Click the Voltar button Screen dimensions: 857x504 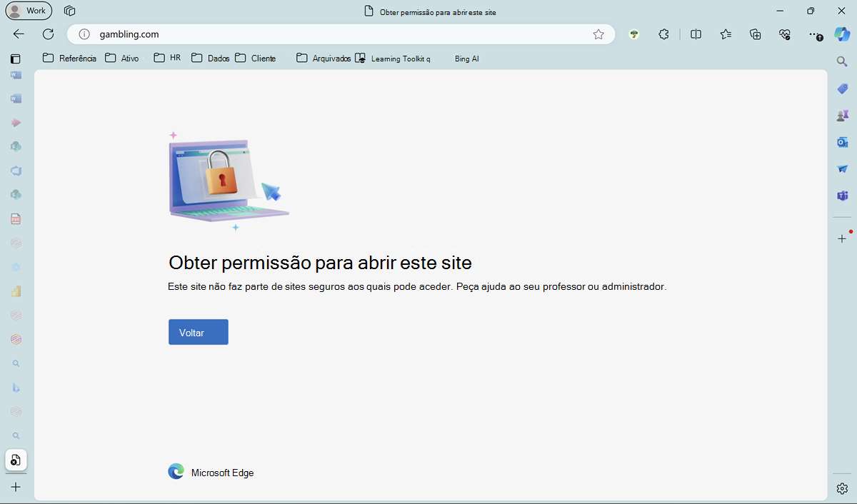tap(198, 331)
